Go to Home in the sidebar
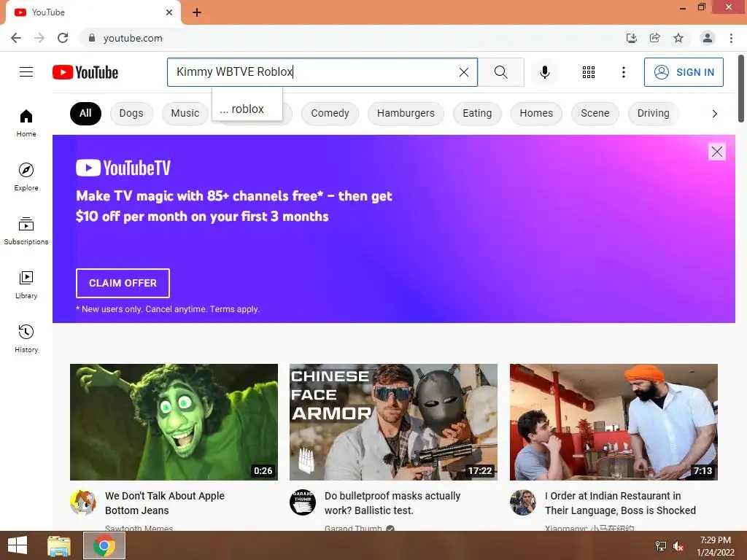Viewport: 747px width, 560px height. click(26, 122)
